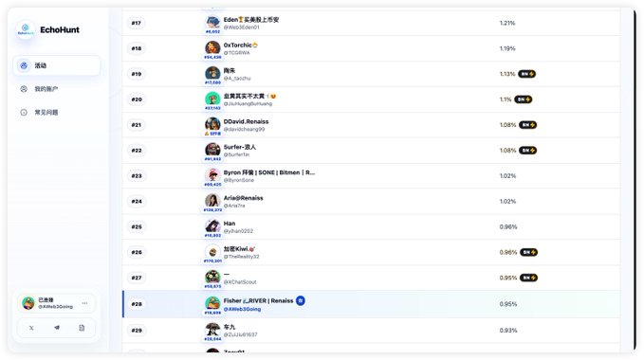
Task: Click the BN badge in row #22
Action: coord(527,151)
